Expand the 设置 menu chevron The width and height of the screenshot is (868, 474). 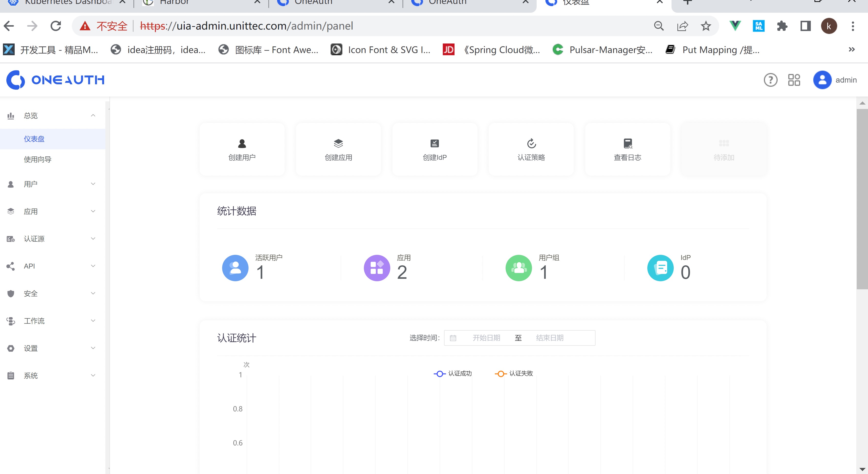[x=93, y=348]
